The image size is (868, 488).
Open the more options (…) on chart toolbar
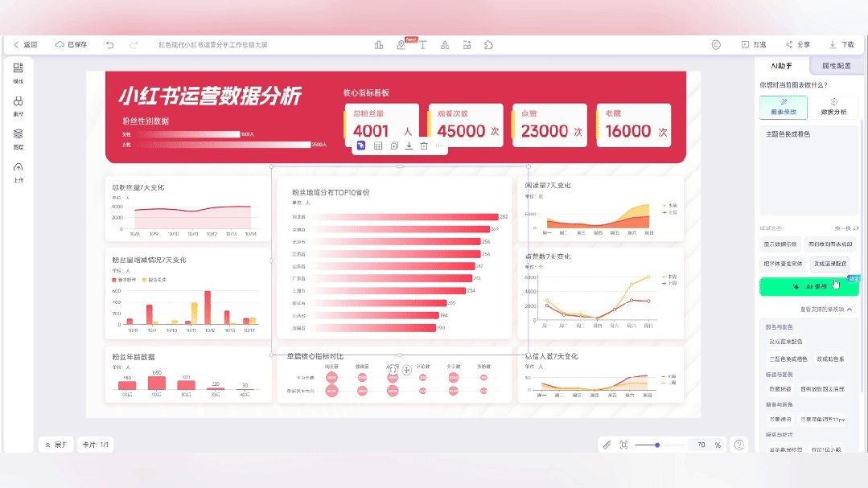pos(438,146)
